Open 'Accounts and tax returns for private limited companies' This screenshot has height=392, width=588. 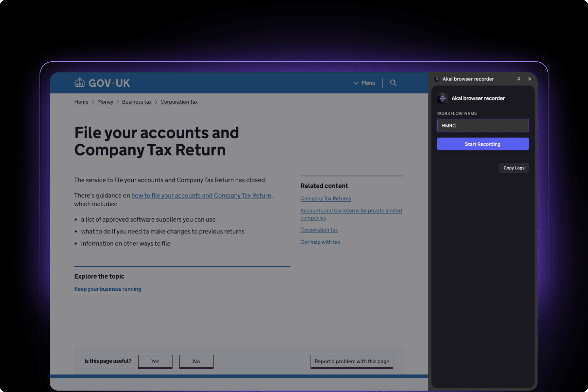pos(351,214)
